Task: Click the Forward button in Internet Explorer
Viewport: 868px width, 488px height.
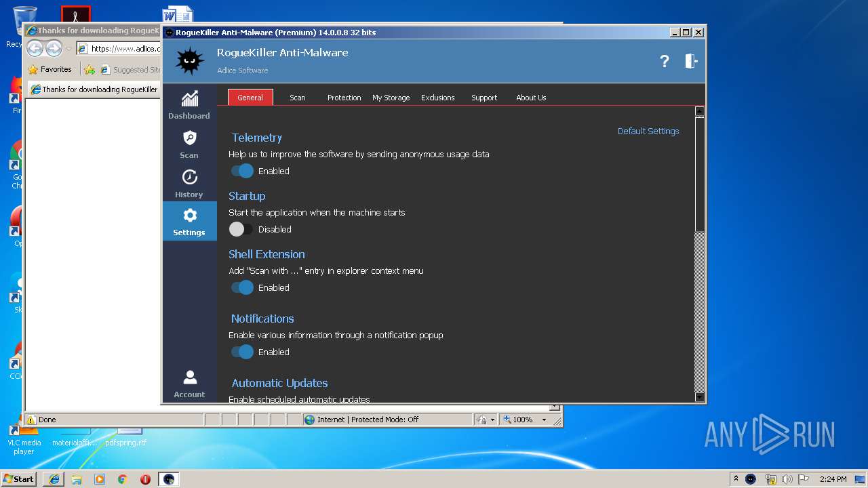Action: point(54,48)
